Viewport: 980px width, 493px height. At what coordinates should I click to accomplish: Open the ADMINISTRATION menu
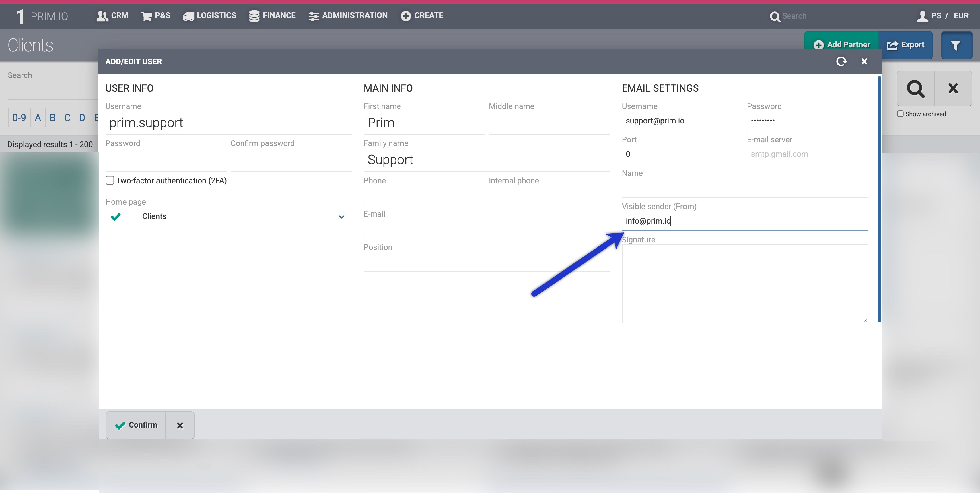[x=348, y=15]
